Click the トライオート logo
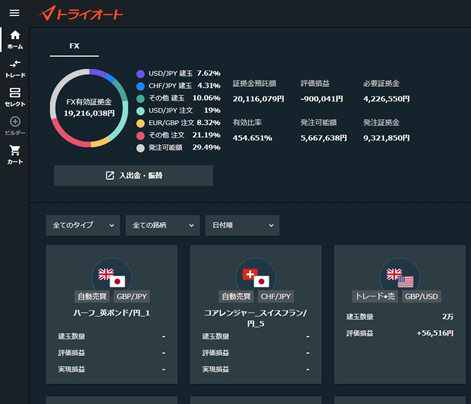The image size is (471, 404). click(x=81, y=14)
